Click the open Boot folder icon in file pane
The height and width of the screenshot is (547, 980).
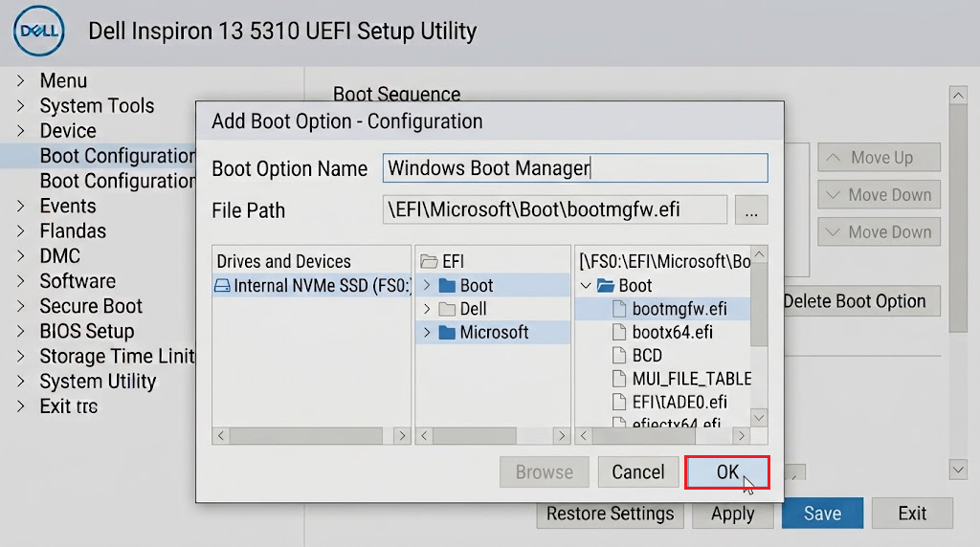coord(606,286)
